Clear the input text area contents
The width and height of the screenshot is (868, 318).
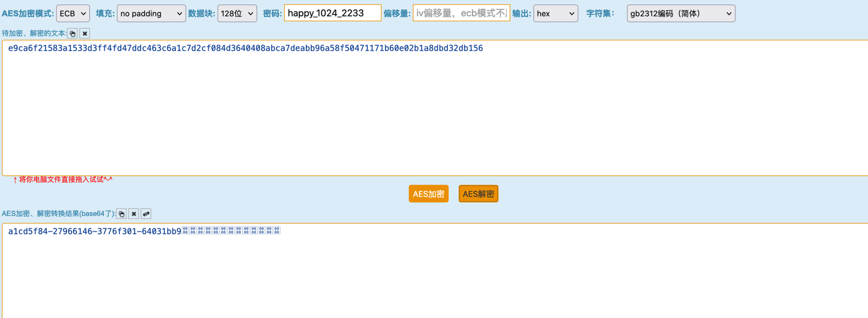(85, 34)
